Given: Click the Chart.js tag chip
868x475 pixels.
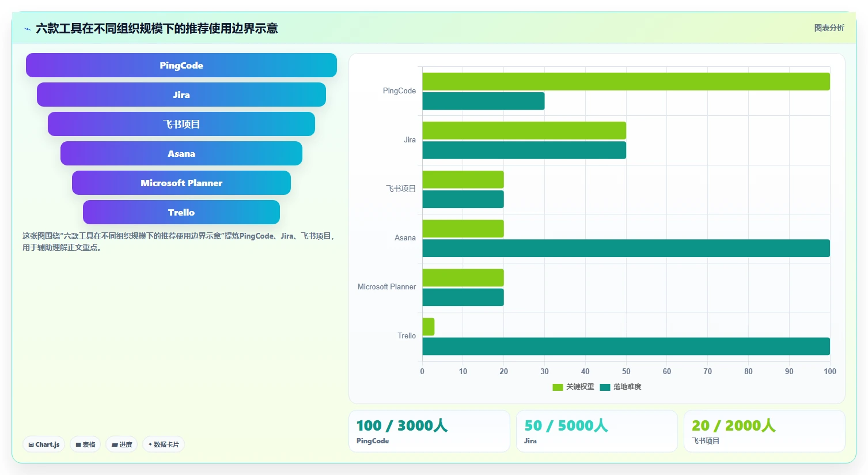Looking at the screenshot, I should pos(44,444).
